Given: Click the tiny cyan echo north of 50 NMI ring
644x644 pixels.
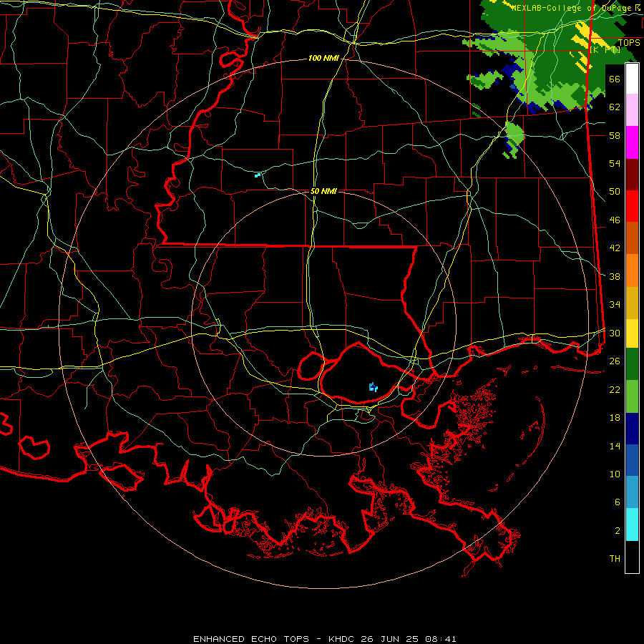Looking at the screenshot, I should (x=258, y=175).
